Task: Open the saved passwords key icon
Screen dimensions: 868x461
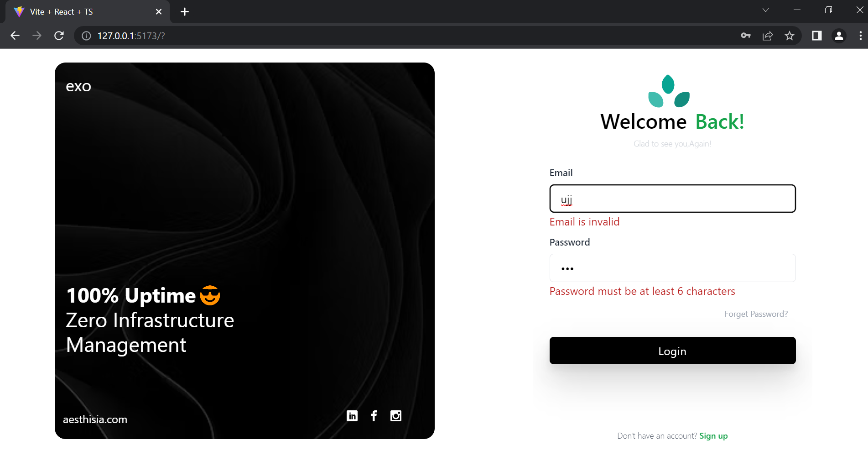Action: pos(746,36)
